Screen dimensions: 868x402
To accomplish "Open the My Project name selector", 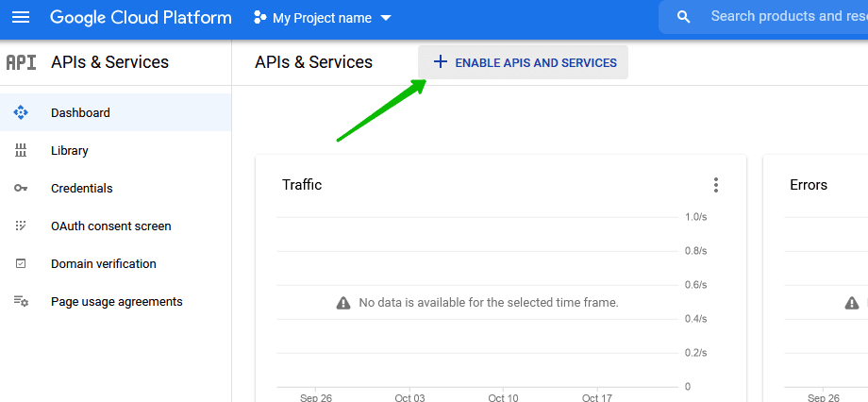I will tap(322, 19).
